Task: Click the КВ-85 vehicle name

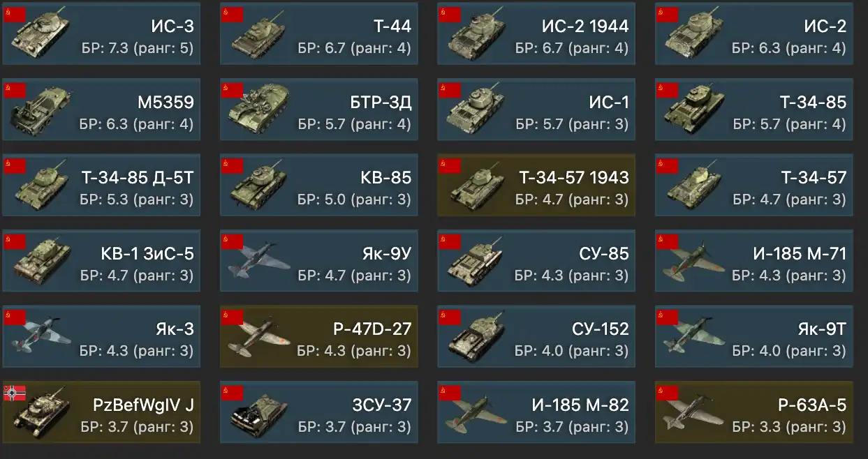Action: click(386, 177)
